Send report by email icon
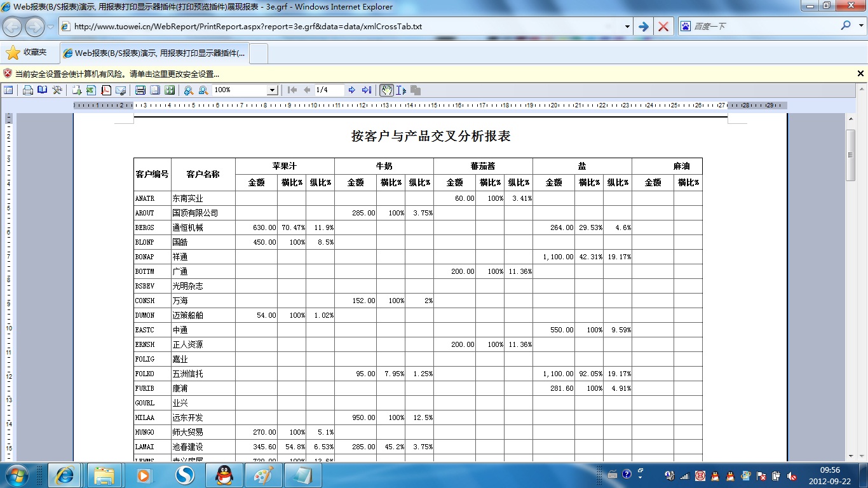 point(121,90)
